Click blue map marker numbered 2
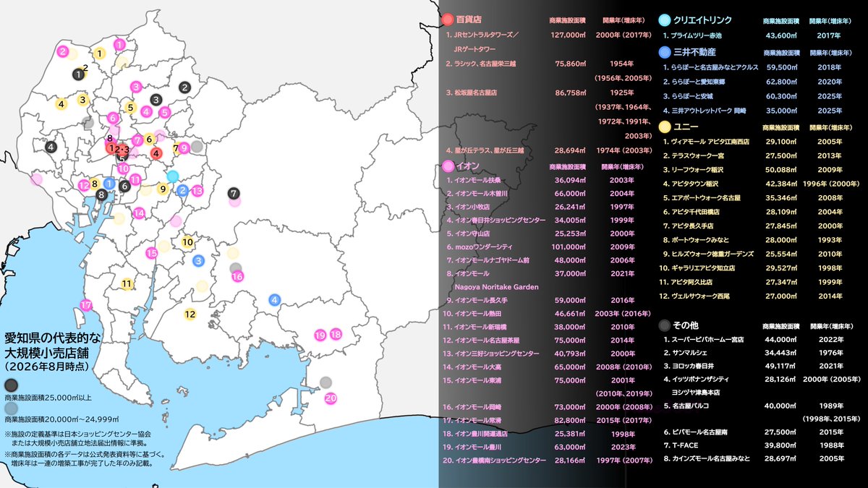Viewport: 868px width, 488px height. [x=183, y=190]
